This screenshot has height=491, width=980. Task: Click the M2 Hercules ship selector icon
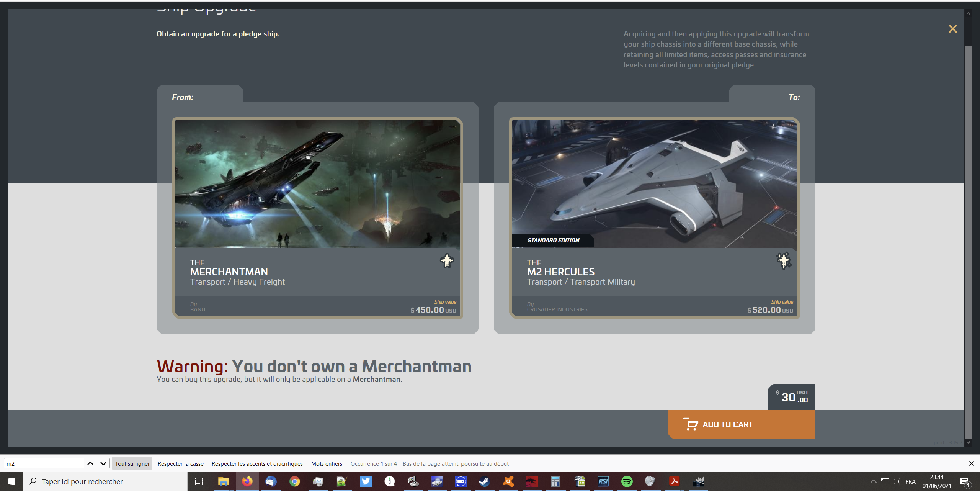coord(784,261)
